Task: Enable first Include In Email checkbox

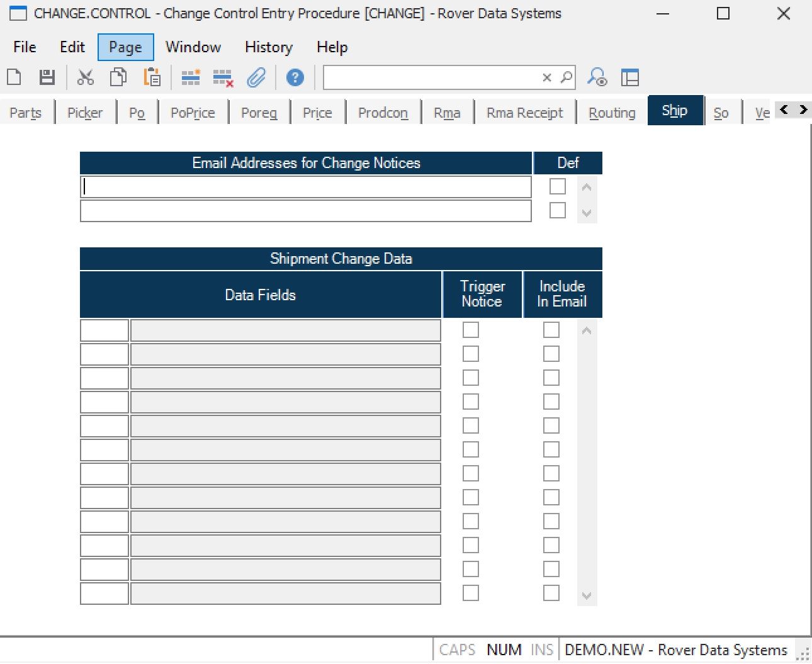Action: [551, 330]
